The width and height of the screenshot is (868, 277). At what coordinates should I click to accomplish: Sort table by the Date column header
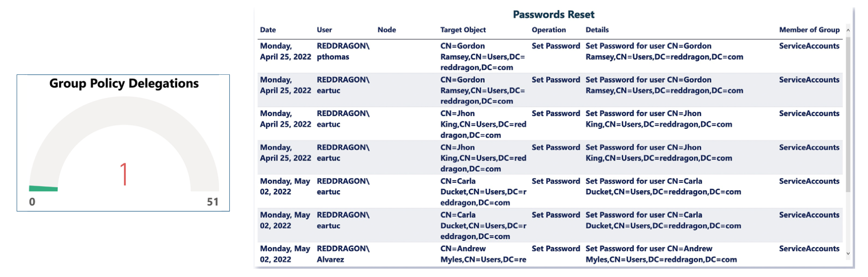[268, 30]
